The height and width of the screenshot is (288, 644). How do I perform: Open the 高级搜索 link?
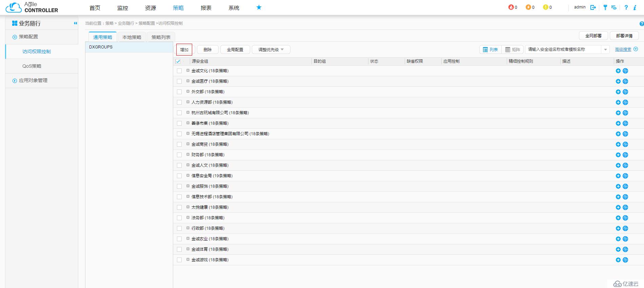(623, 49)
